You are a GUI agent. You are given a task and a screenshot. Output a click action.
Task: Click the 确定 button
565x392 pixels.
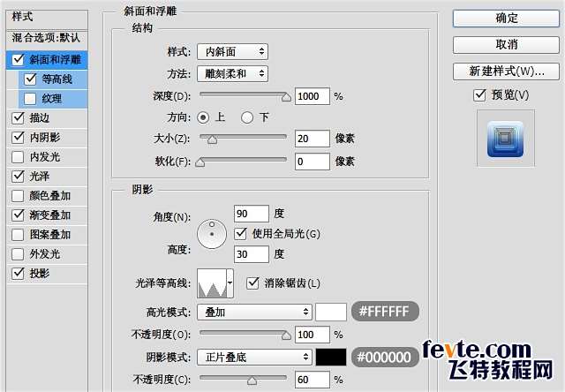click(506, 19)
